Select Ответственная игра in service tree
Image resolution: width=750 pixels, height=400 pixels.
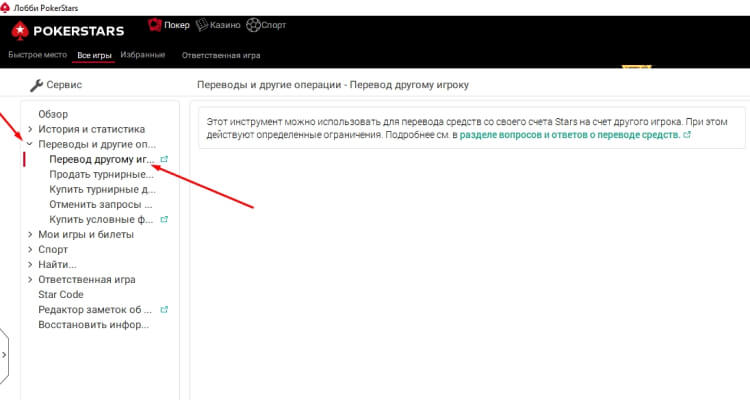coord(87,279)
